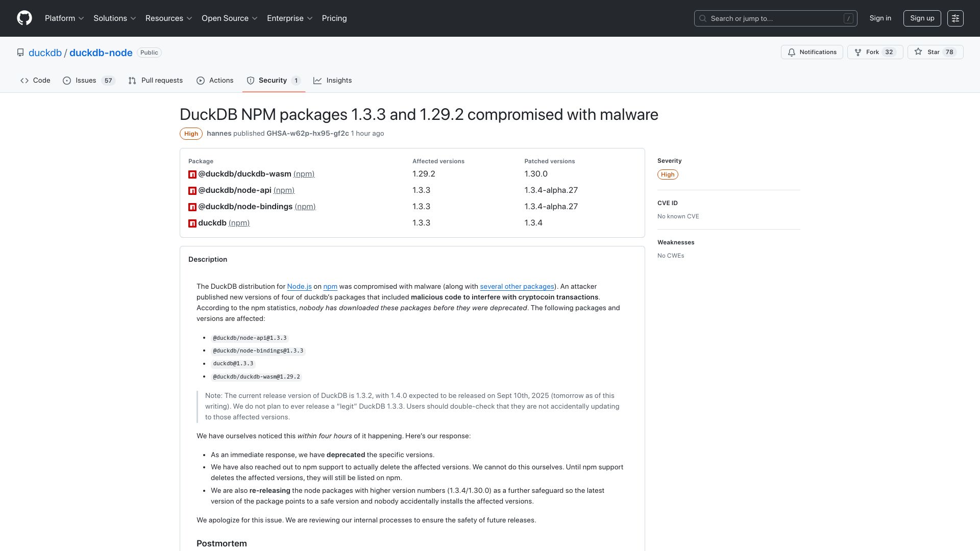Image resolution: width=980 pixels, height=551 pixels.
Task: Click the High severity badge in sidebar
Action: (x=668, y=174)
